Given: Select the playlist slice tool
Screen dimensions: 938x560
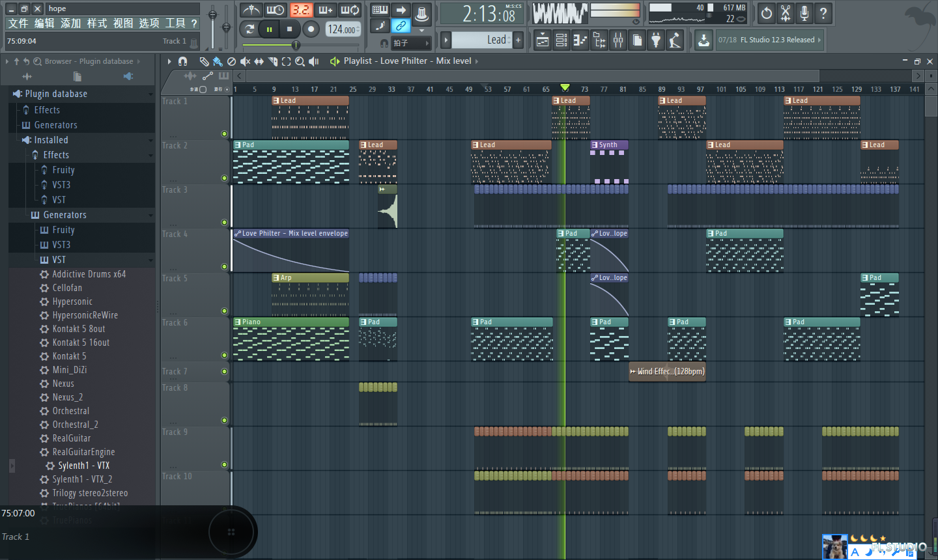Looking at the screenshot, I should 272,61.
